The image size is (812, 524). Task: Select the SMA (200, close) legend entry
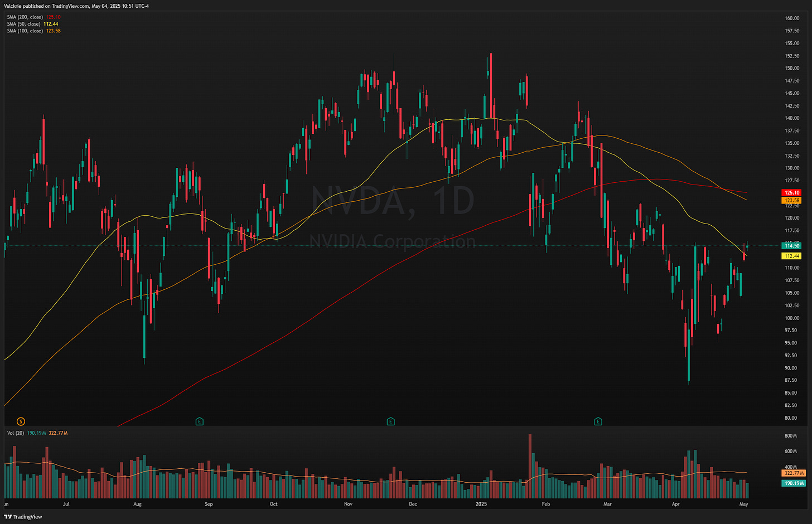(x=34, y=17)
